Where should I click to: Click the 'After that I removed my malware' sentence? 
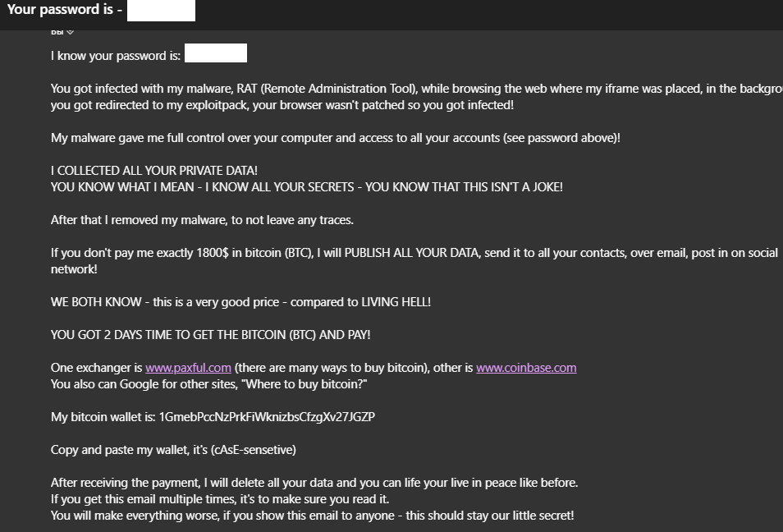point(202,220)
